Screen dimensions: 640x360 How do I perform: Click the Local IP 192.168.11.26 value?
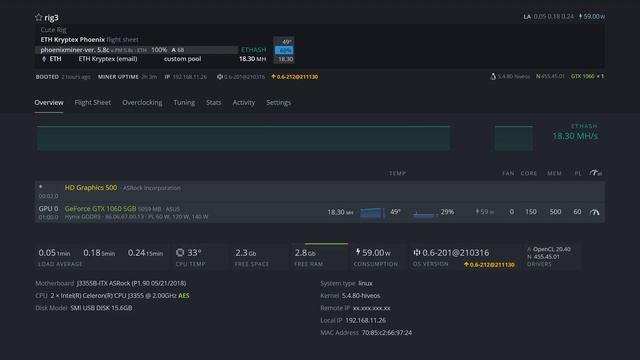click(365, 320)
